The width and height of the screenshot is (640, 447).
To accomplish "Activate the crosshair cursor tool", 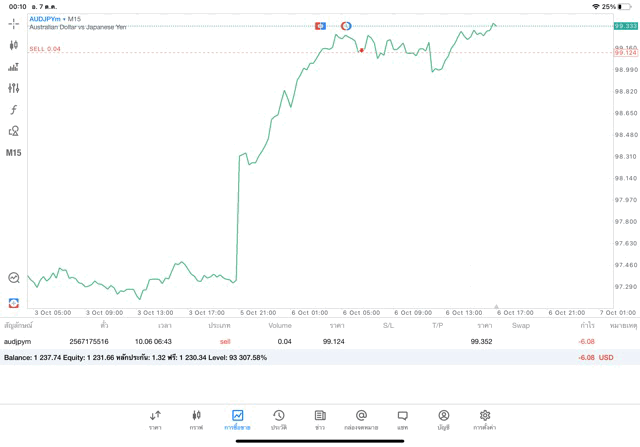I will point(14,23).
